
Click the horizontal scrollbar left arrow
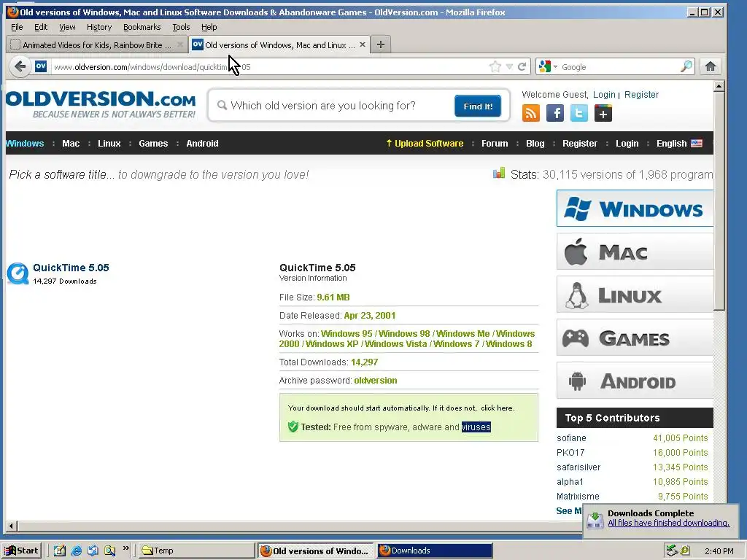(12, 526)
